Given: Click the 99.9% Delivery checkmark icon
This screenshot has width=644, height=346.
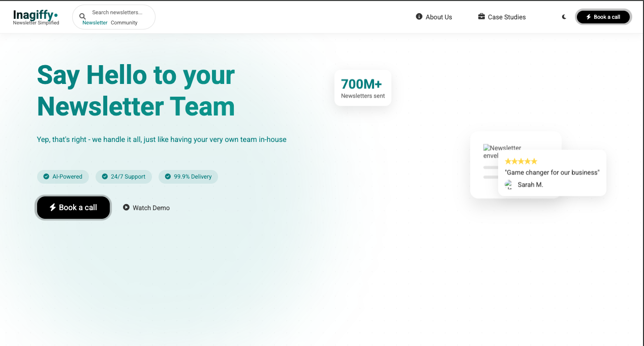Looking at the screenshot, I should pos(168,177).
